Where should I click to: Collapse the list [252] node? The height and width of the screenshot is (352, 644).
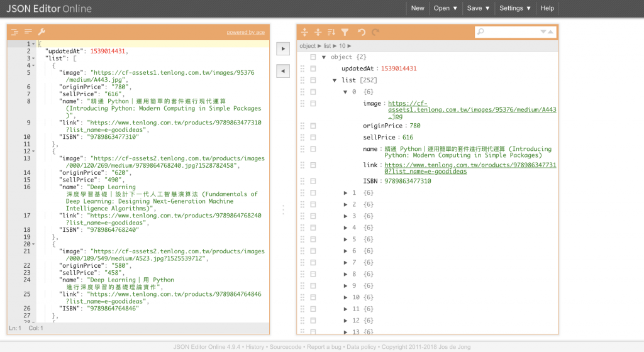[335, 80]
